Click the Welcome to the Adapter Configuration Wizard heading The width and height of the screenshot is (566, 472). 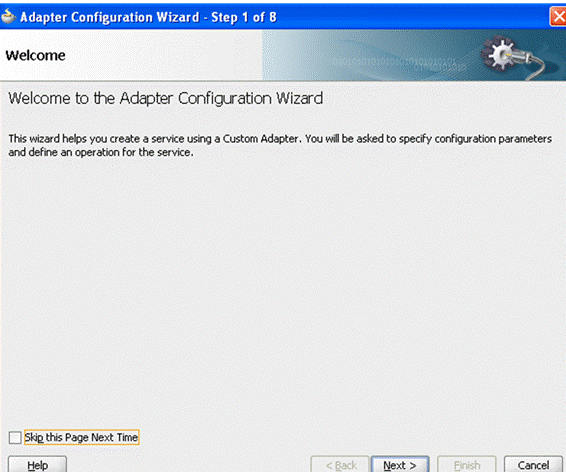[166, 98]
